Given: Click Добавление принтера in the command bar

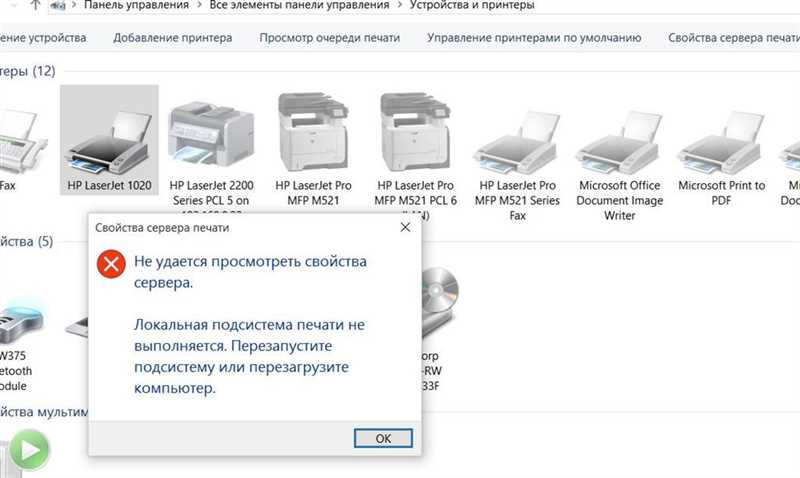Looking at the screenshot, I should coord(172,38).
